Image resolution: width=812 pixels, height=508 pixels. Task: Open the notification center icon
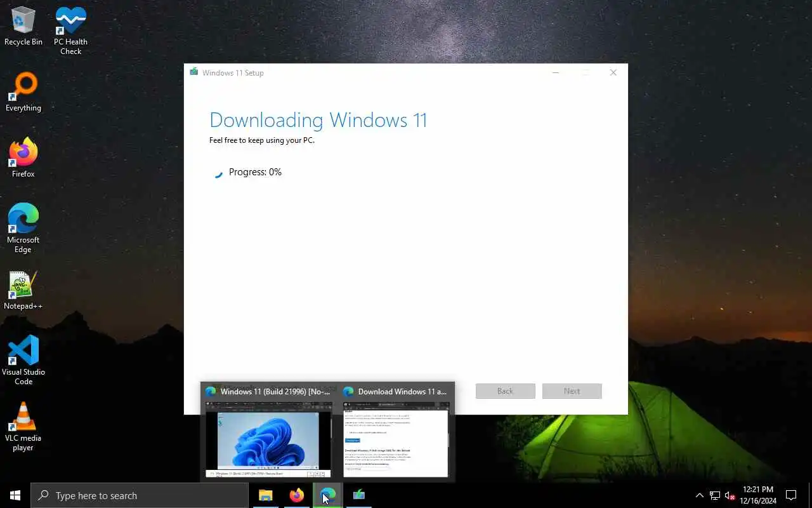(x=791, y=495)
